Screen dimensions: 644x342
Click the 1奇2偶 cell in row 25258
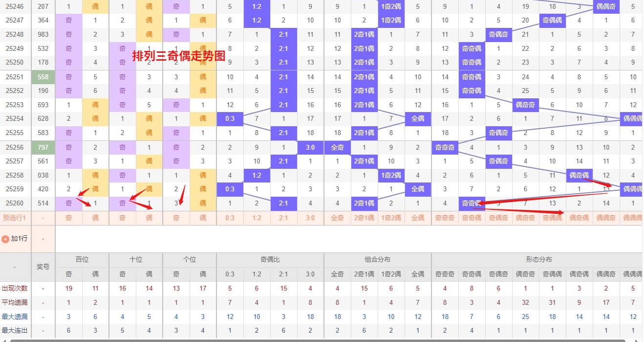[x=391, y=175]
